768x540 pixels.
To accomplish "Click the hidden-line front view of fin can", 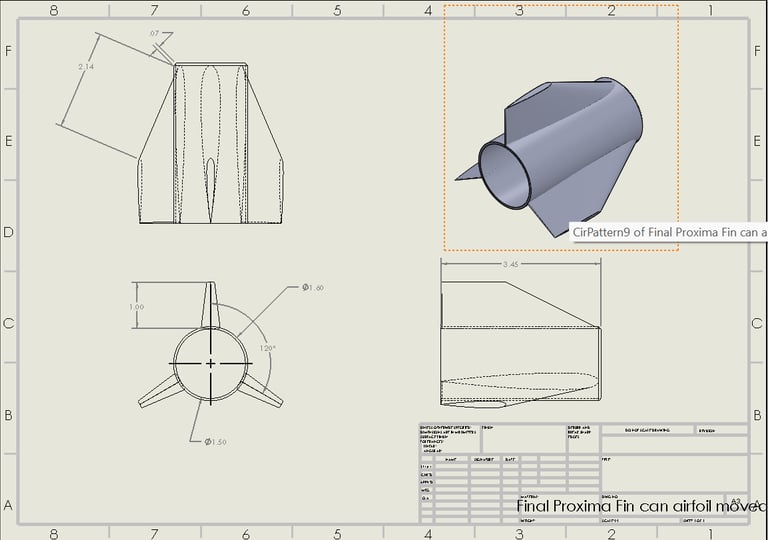I will [x=211, y=143].
